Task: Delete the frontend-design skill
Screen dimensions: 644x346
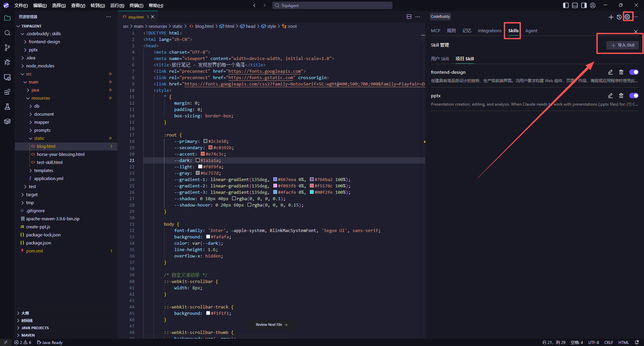Action: (621, 72)
